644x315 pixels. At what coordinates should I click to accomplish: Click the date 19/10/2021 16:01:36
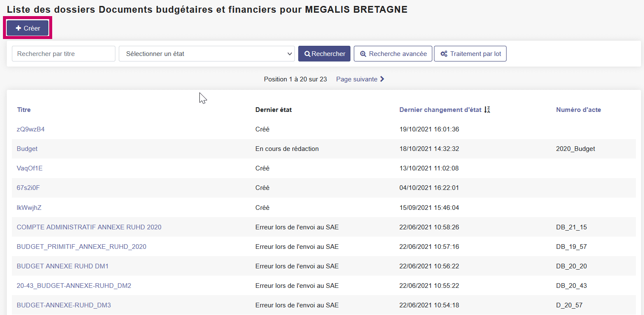coord(429,129)
